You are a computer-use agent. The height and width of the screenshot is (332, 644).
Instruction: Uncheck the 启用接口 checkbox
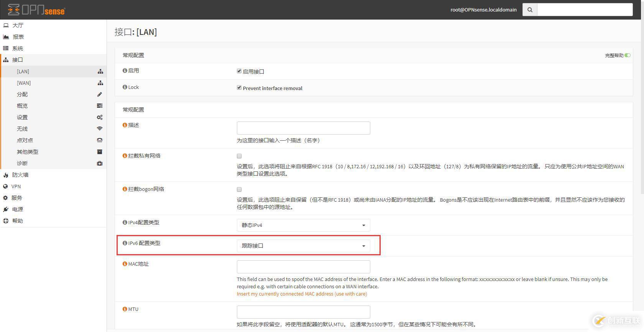[x=239, y=71]
